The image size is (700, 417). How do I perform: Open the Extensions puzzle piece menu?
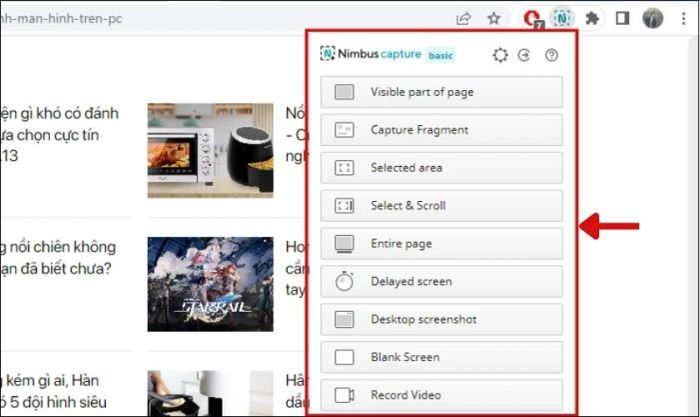click(592, 18)
